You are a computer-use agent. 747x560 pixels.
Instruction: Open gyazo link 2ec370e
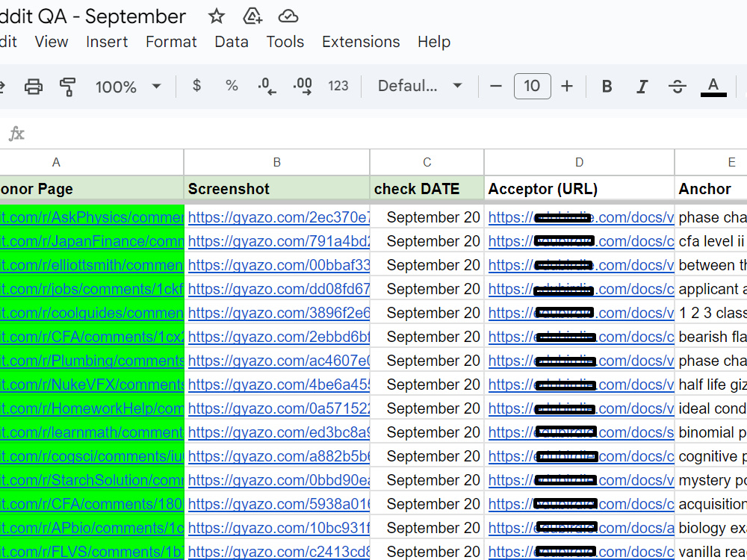click(x=279, y=217)
